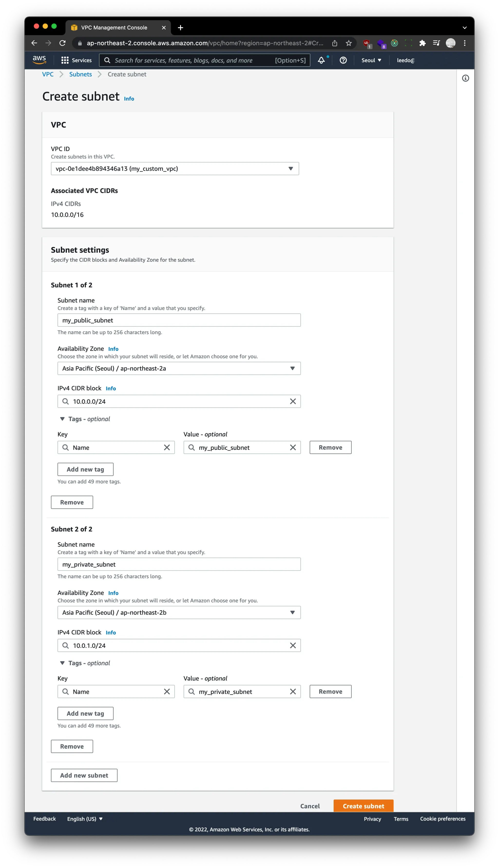This screenshot has width=499, height=868.
Task: Click the help question mark icon
Action: (343, 60)
